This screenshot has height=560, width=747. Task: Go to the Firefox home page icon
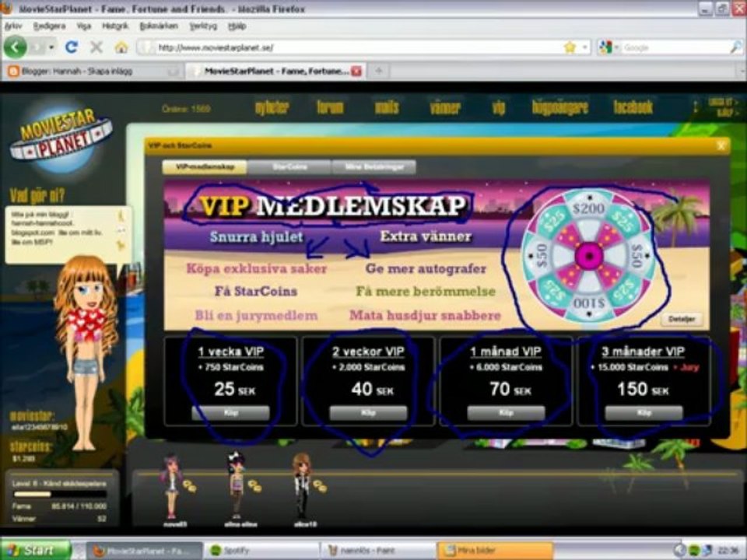click(x=121, y=47)
